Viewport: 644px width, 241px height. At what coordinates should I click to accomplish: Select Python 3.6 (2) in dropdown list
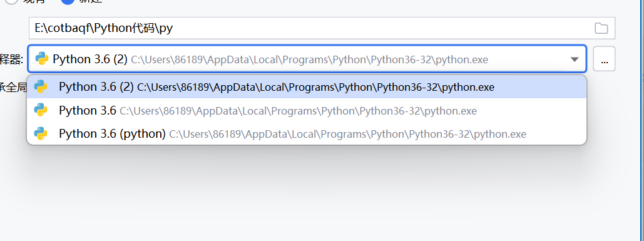click(x=307, y=87)
